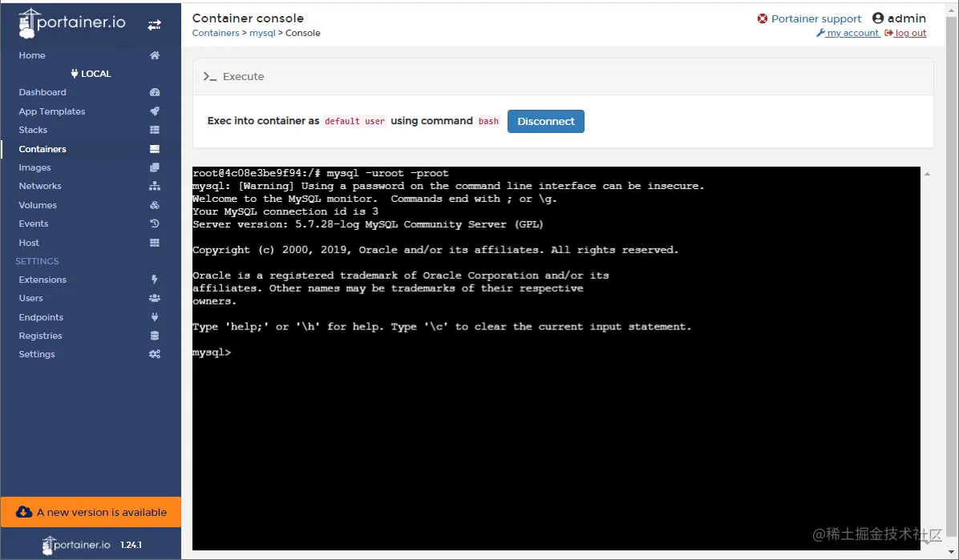
Task: Click the 'A new version is available' banner
Action: point(91,512)
